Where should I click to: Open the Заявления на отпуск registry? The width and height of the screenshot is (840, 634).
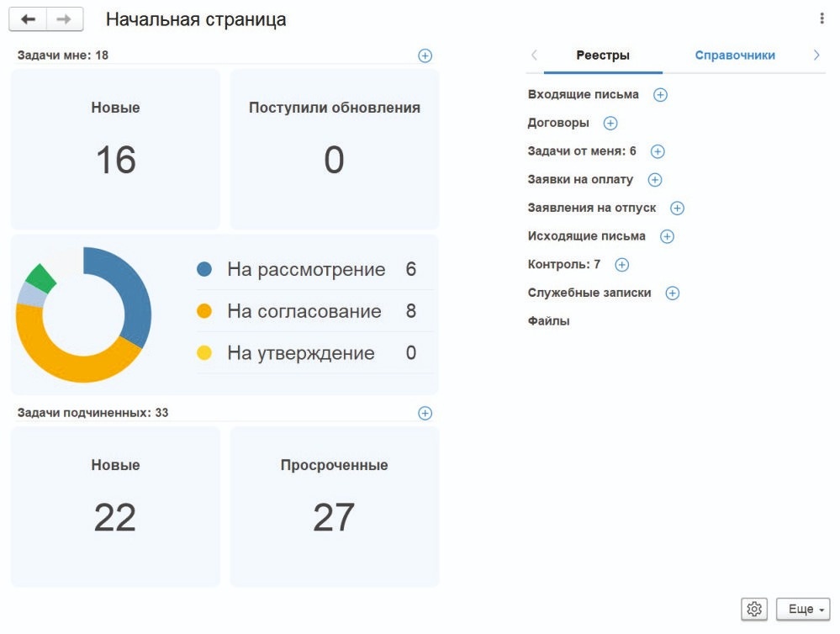[591, 208]
